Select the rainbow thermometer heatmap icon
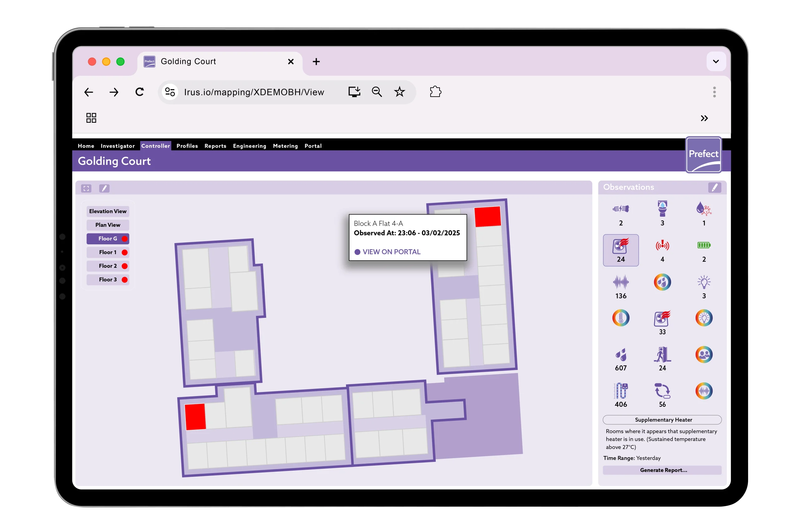798x532 pixels. tap(621, 318)
